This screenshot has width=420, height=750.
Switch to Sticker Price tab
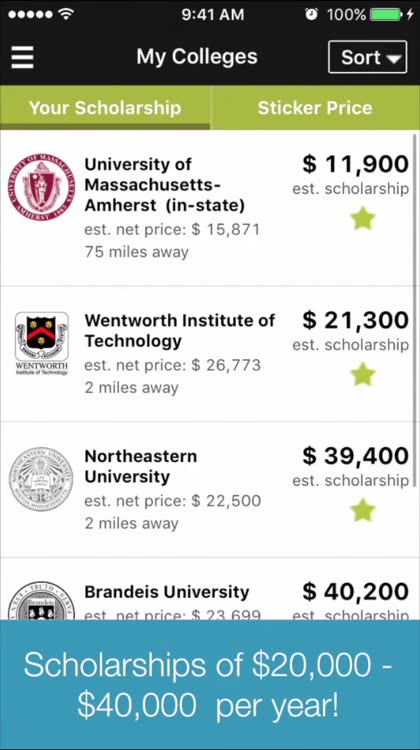click(x=315, y=108)
